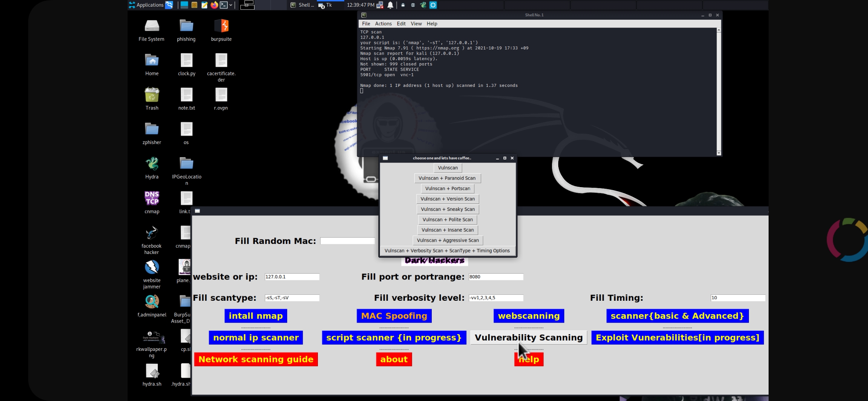
Task: Open note.txt on the desktop
Action: coord(187,95)
